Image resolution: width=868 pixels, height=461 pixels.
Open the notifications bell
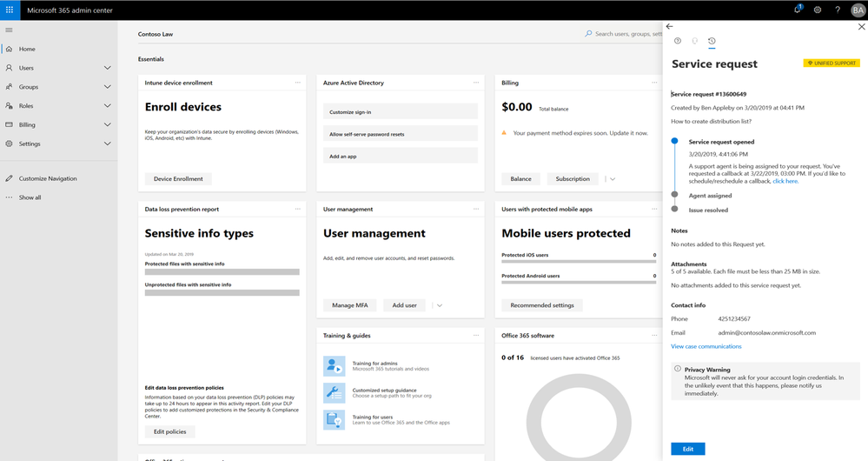[x=797, y=10]
